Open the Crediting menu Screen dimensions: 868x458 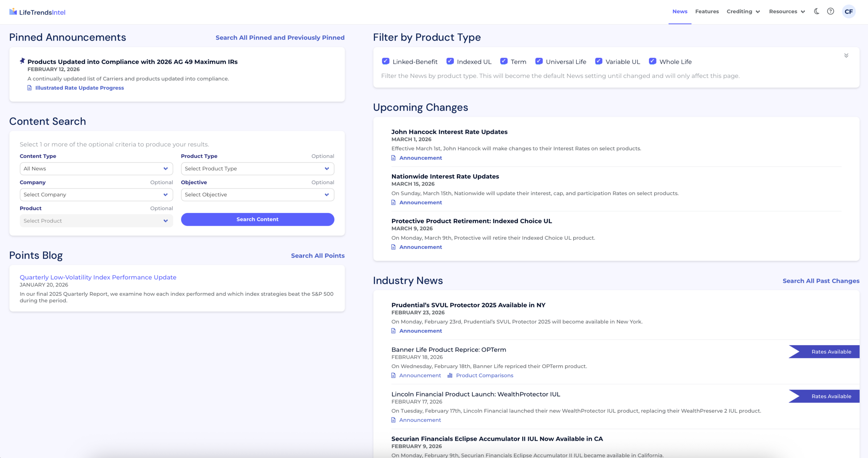(x=743, y=12)
